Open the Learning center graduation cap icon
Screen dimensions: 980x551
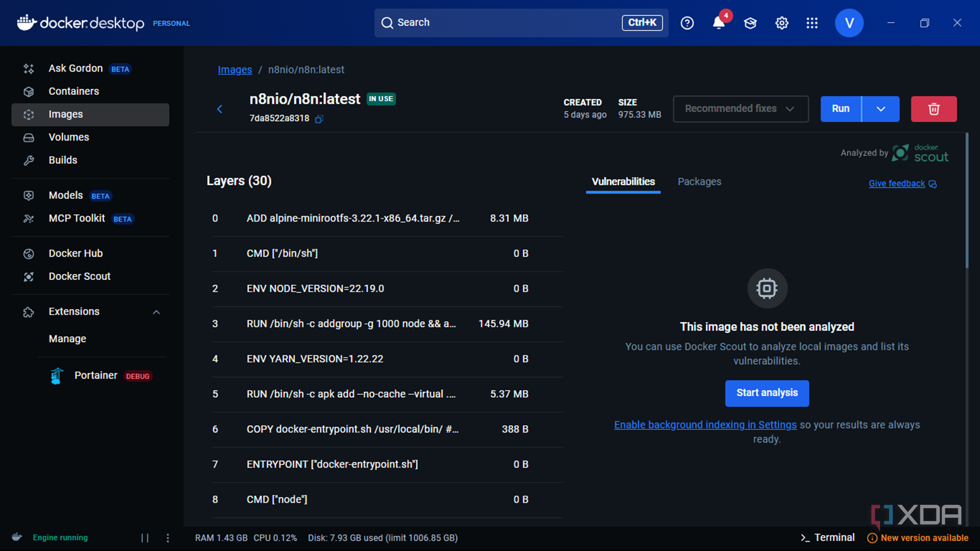(750, 23)
